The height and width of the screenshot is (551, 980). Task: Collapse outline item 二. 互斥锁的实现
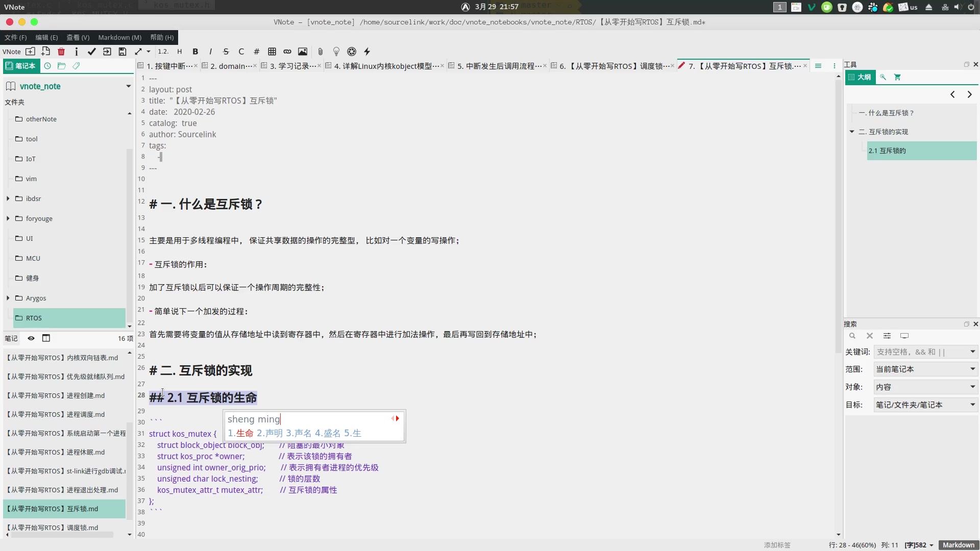click(x=852, y=132)
